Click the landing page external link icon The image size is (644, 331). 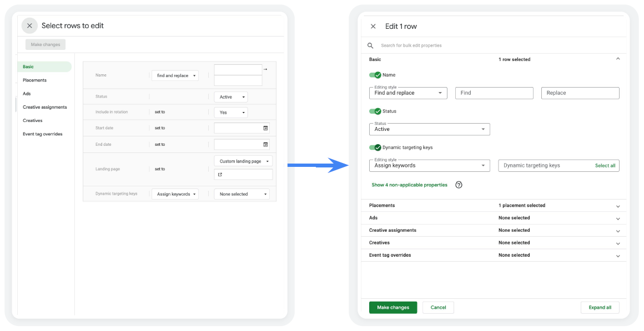220,175
